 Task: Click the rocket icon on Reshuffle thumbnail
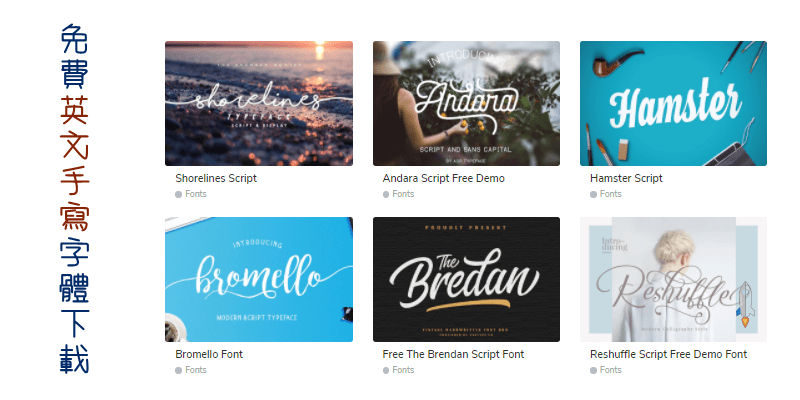pyautogui.click(x=745, y=304)
